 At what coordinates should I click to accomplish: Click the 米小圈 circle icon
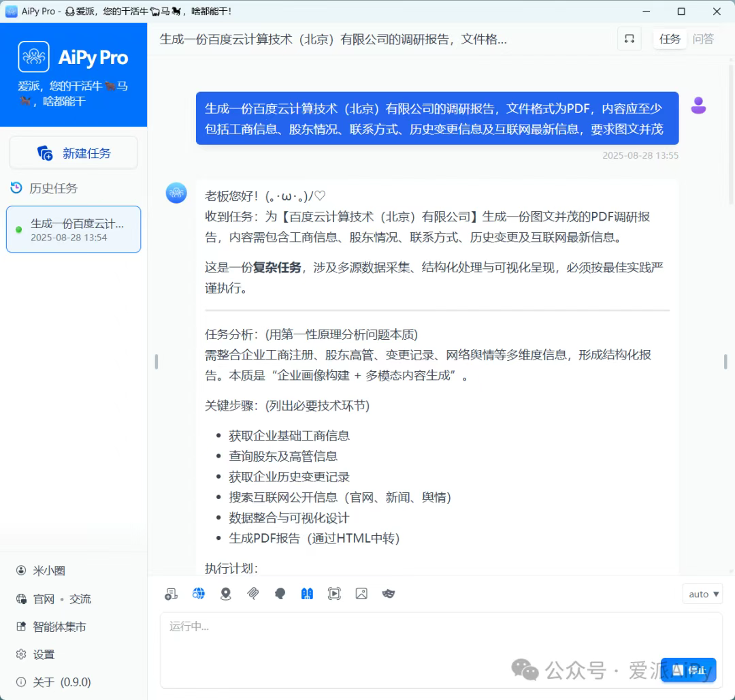21,570
